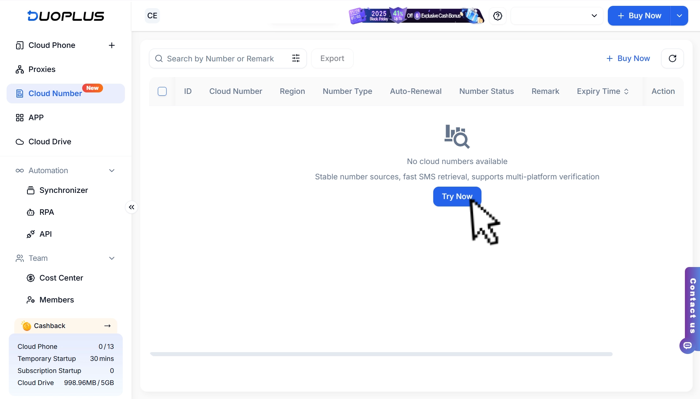
Task: Go to Cloud Drive in the sidebar
Action: tap(49, 142)
